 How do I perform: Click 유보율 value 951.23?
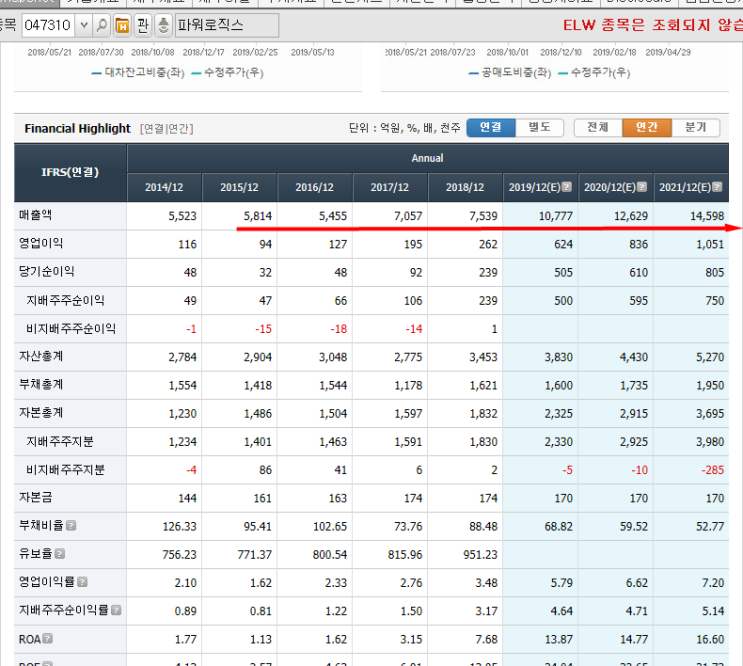[x=480, y=555]
